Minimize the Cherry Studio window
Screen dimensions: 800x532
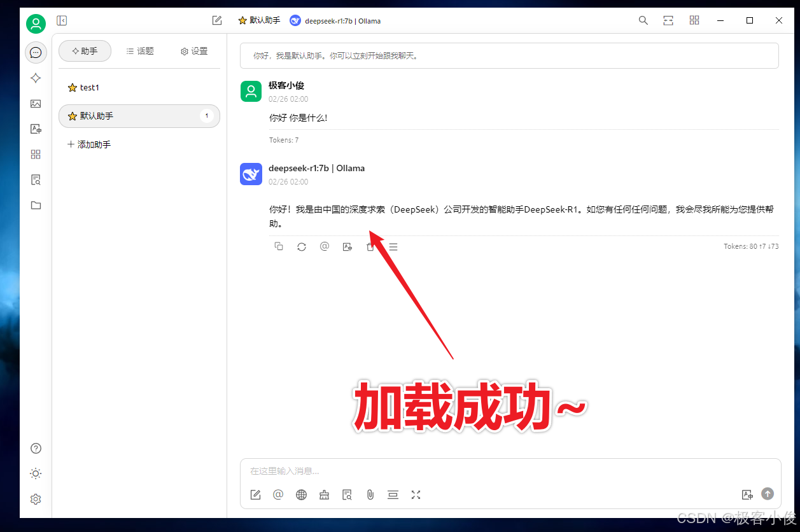720,20
